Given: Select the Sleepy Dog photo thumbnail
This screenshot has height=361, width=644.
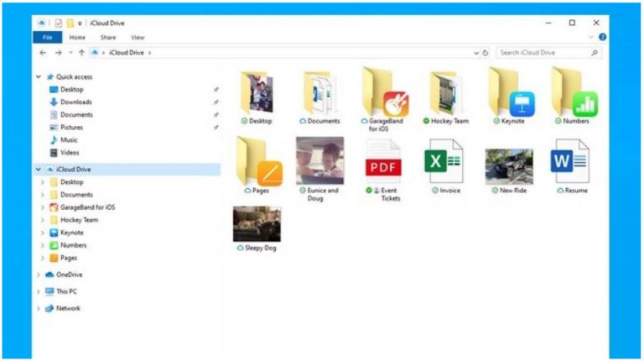Looking at the screenshot, I should pos(257,224).
